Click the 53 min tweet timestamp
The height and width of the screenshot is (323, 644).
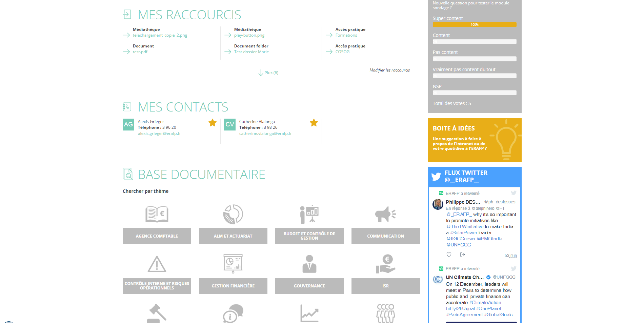click(x=510, y=256)
